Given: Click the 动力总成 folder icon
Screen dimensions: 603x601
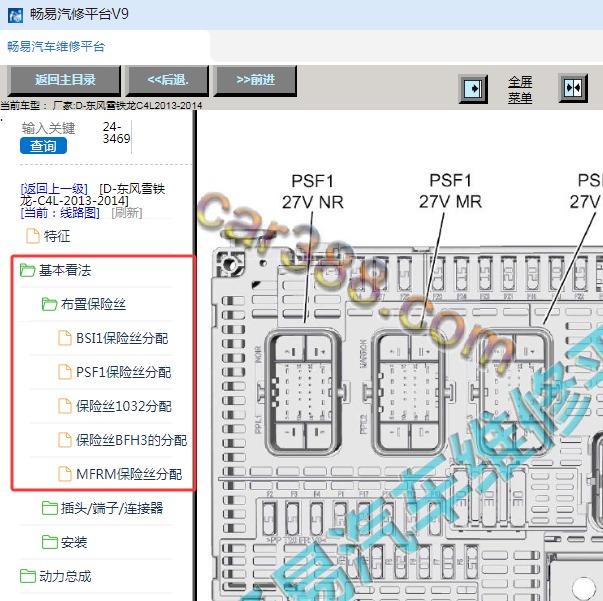Looking at the screenshot, I should 28,576.
